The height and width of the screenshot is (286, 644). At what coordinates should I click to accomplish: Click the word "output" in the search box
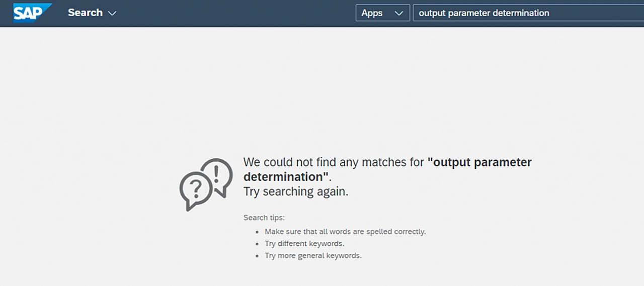point(432,13)
